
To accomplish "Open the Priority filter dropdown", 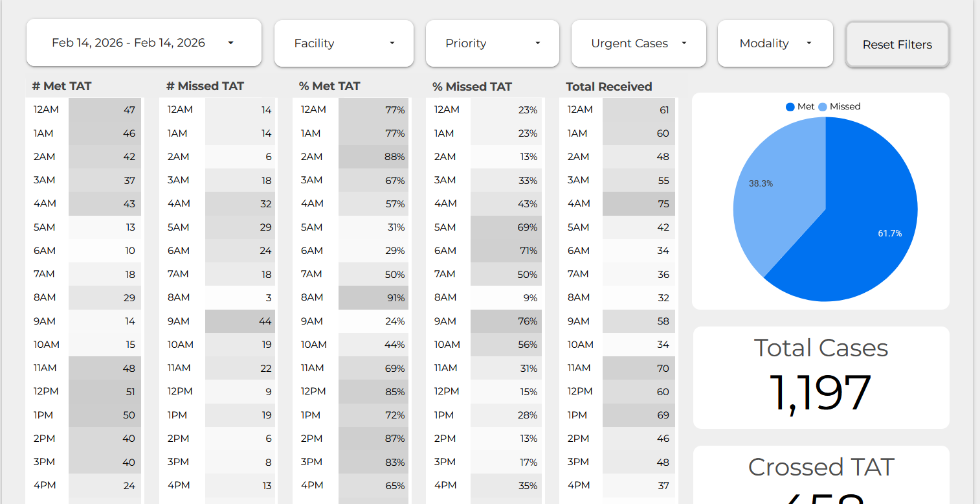I will coord(492,43).
